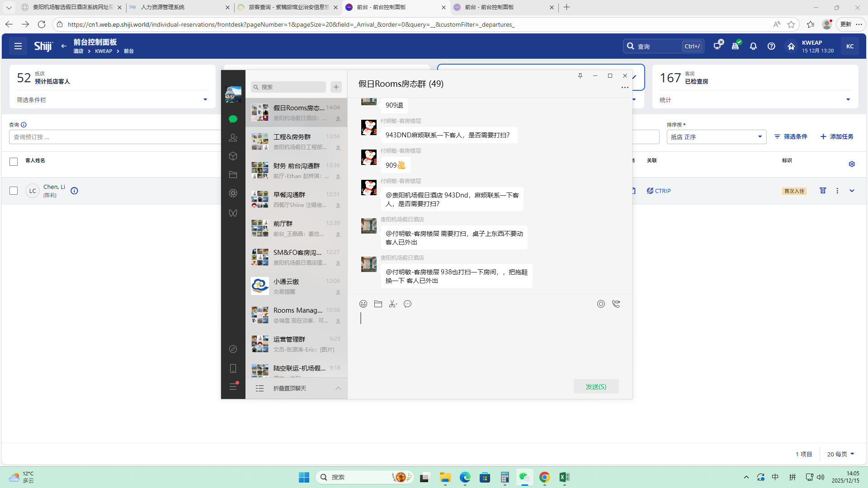Image resolution: width=868 pixels, height=488 pixels.
Task: Click the scissors screenshot icon
Action: point(393,304)
